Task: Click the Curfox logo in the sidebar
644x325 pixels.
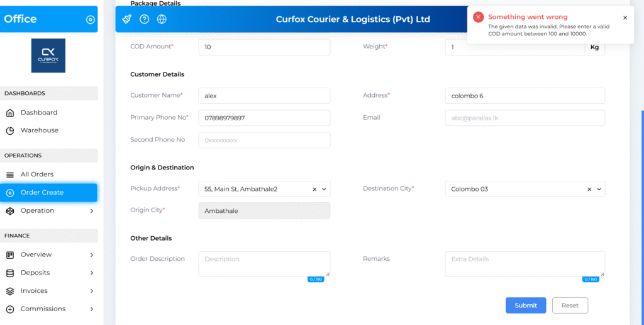Action: pos(48,55)
